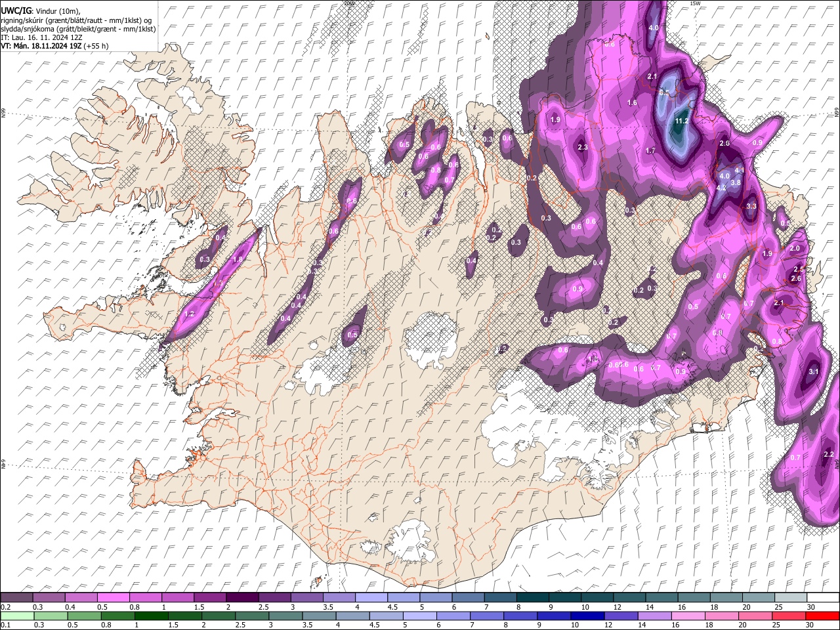The width and height of the screenshot is (840, 630).
Task: Choose upper legend swatch between 1 and 1.5
Action: pos(177,597)
